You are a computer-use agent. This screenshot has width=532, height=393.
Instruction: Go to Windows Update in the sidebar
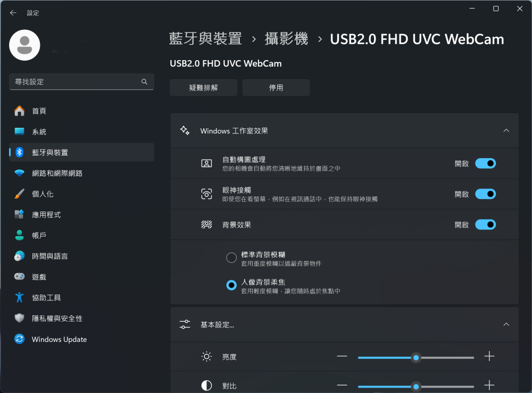[82, 339]
